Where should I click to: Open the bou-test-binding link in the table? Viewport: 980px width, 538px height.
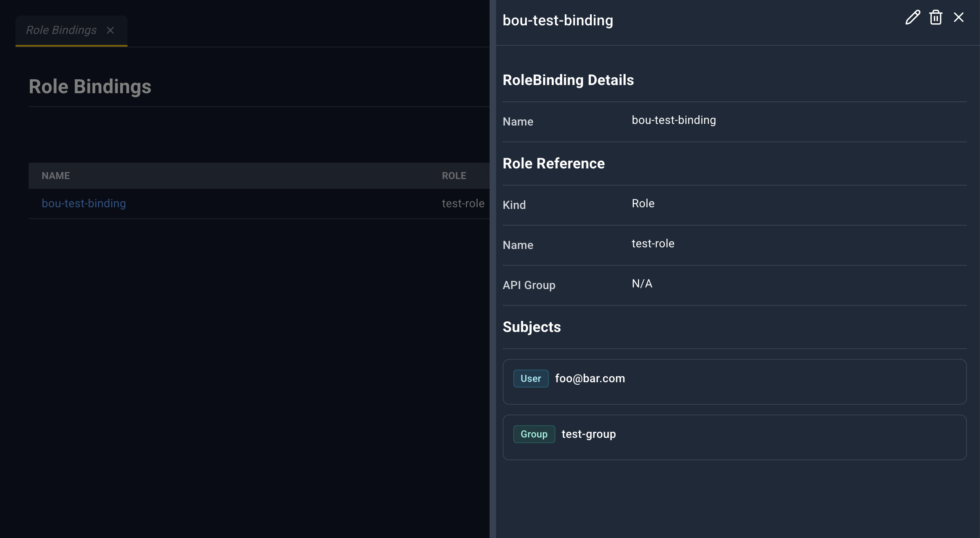point(84,203)
